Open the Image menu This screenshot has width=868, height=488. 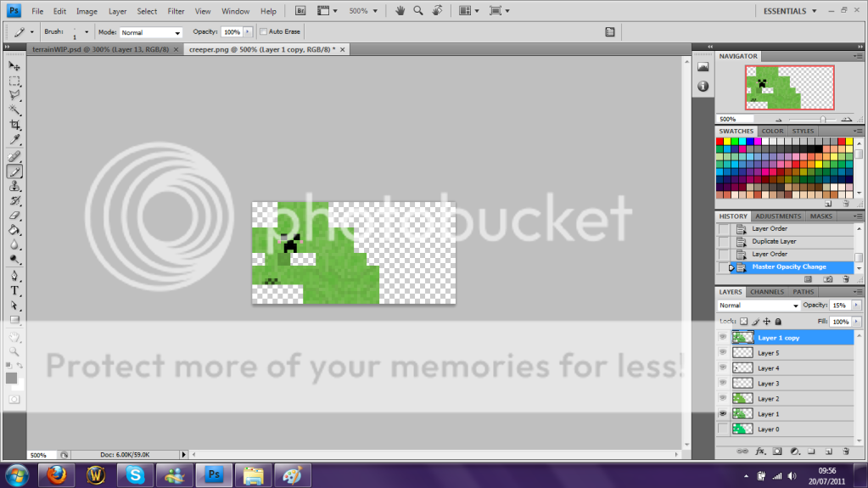point(87,11)
